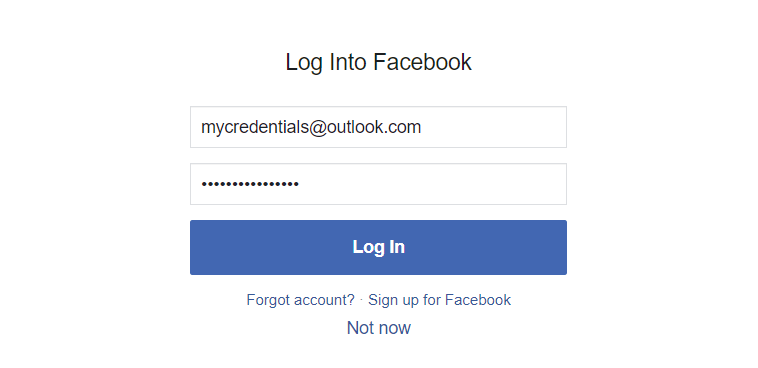Click the email address input field

tap(378, 127)
